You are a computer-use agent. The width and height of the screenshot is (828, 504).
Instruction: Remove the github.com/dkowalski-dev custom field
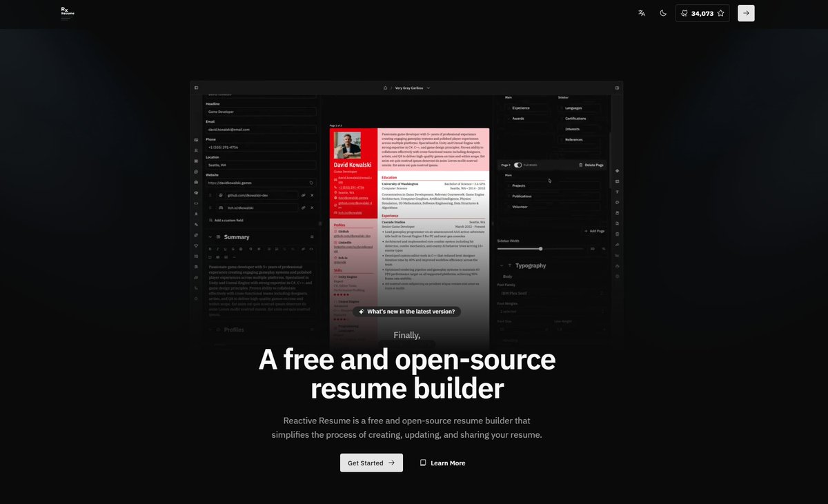pyautogui.click(x=312, y=195)
